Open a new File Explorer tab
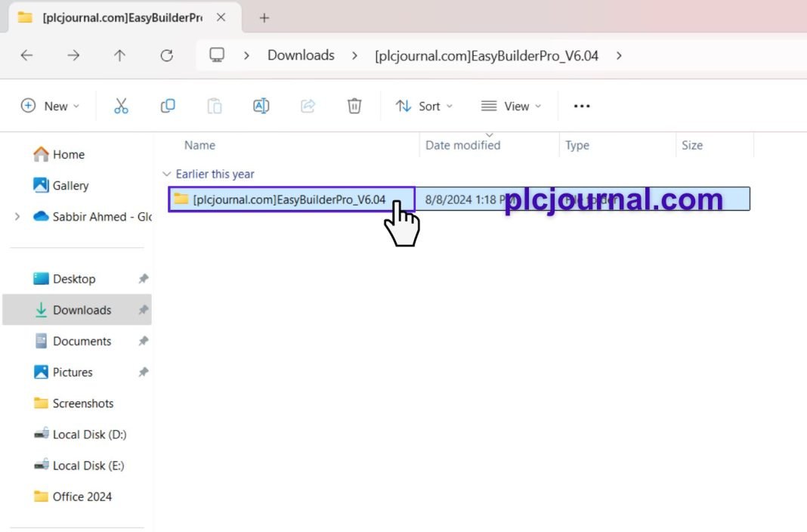Image resolution: width=807 pixels, height=532 pixels. (x=262, y=17)
